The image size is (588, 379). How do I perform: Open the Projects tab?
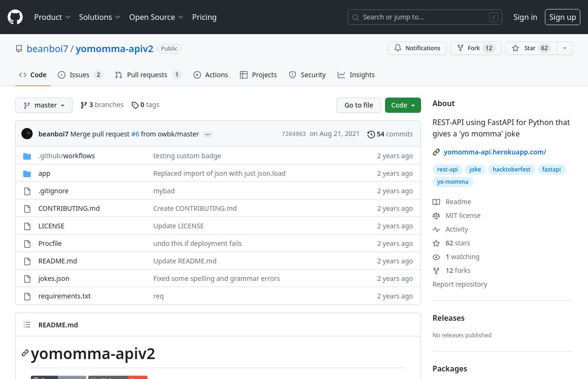click(x=258, y=75)
